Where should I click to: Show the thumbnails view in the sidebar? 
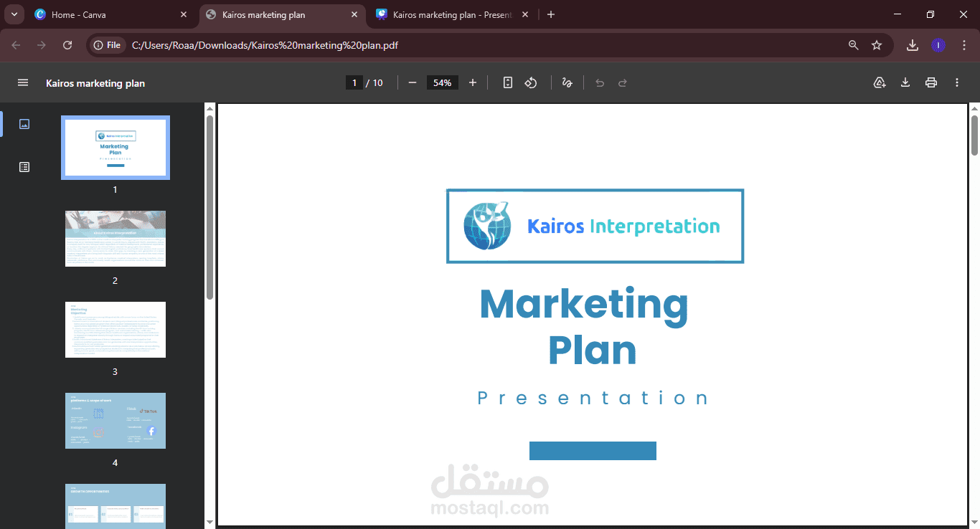[x=24, y=124]
